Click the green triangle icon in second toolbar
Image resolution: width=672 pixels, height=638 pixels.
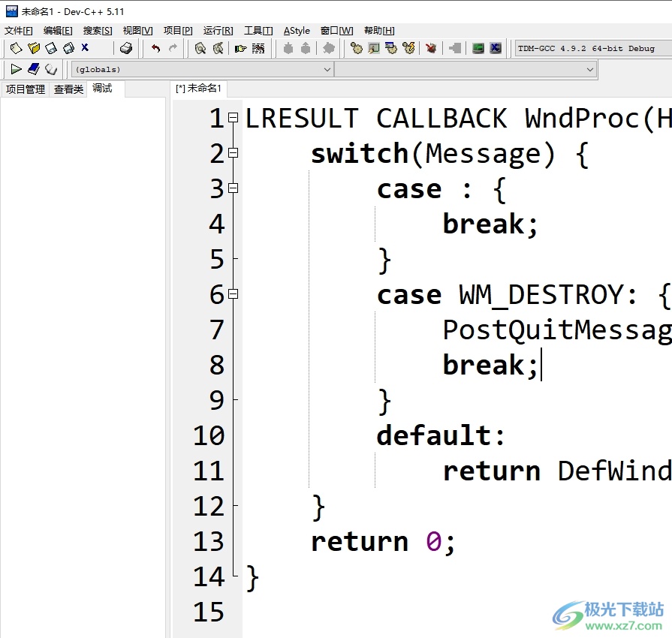tap(16, 68)
